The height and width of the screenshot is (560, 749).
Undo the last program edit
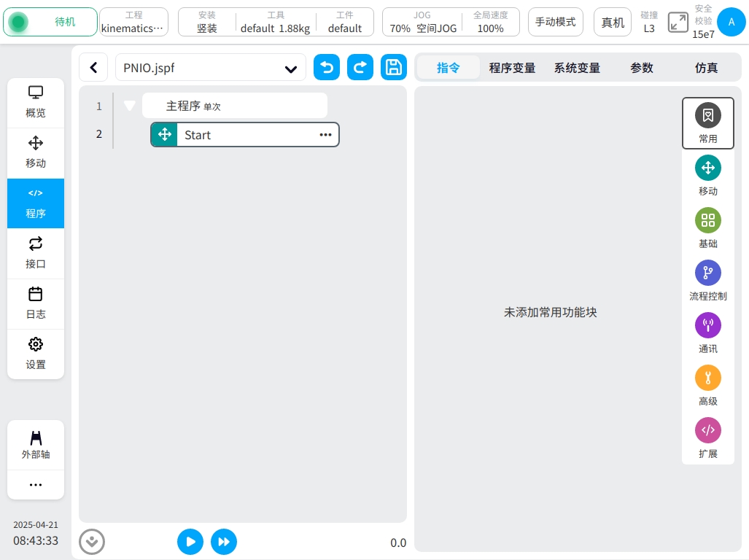point(327,68)
